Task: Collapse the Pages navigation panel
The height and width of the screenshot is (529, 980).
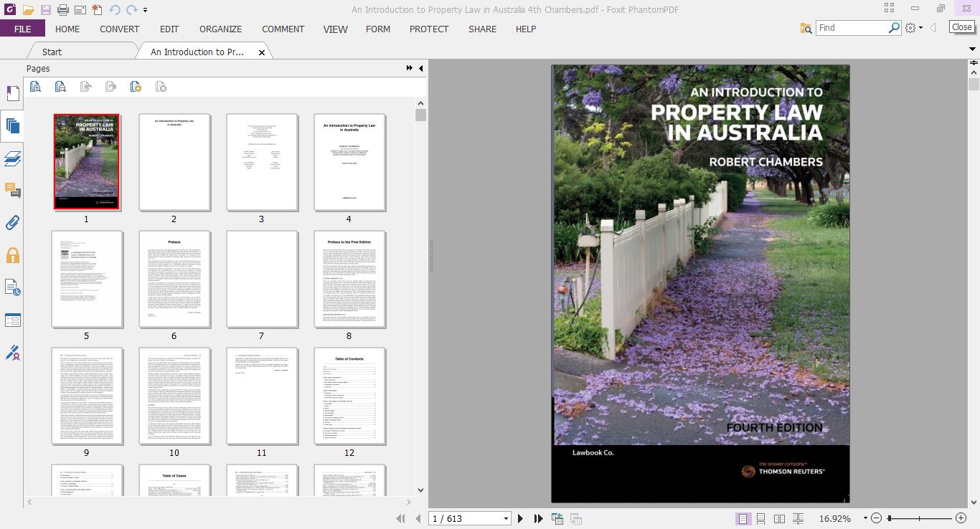Action: [421, 68]
